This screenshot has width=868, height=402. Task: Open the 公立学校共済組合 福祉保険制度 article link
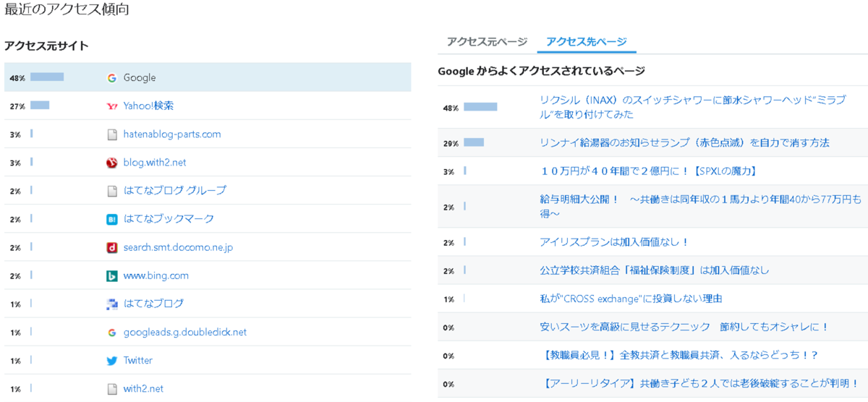coord(655,270)
